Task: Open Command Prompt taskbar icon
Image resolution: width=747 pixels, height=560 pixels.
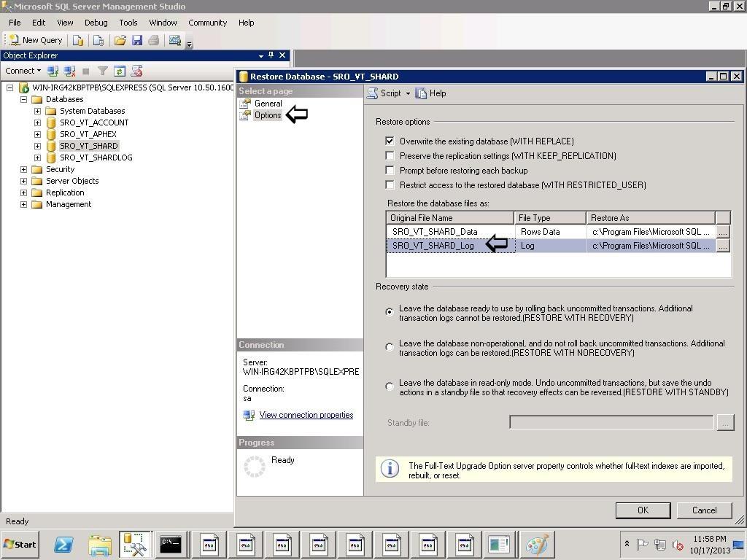Action: click(x=171, y=544)
